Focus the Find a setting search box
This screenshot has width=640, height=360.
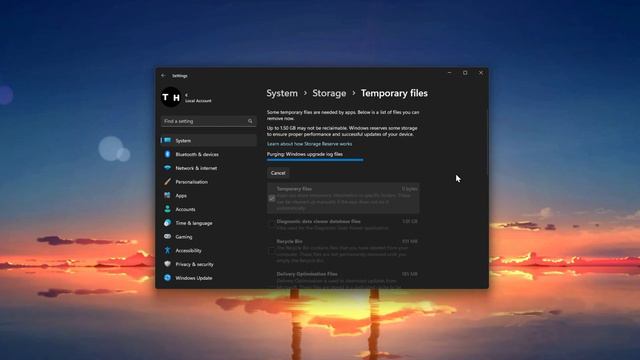click(209, 121)
